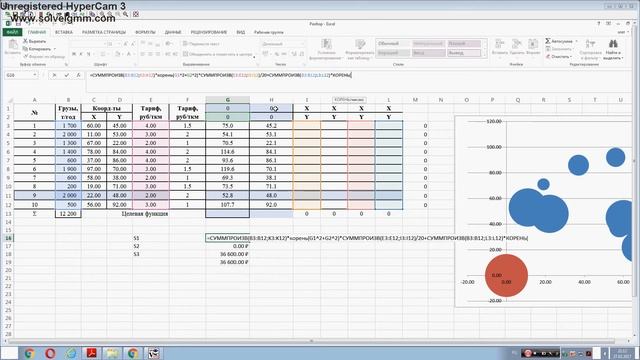Toggle bold formatting in the Font group
This screenshot has width=640, height=360.
click(73, 54)
